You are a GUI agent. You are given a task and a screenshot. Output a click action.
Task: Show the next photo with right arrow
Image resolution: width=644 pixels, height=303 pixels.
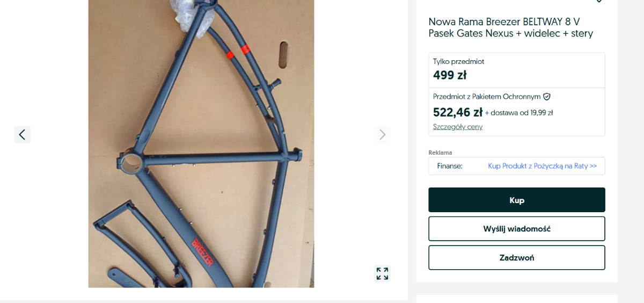click(382, 134)
